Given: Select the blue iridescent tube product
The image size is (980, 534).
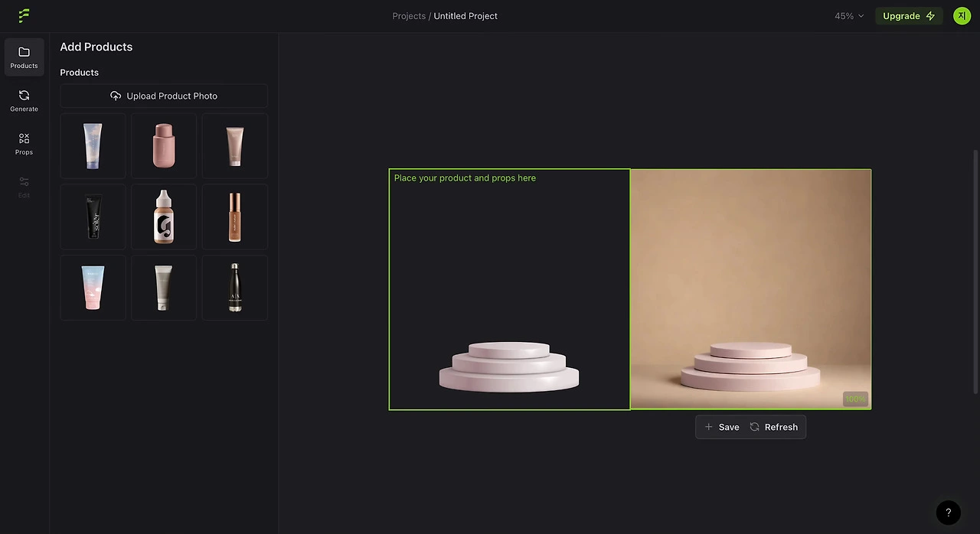Looking at the screenshot, I should pos(93,146).
